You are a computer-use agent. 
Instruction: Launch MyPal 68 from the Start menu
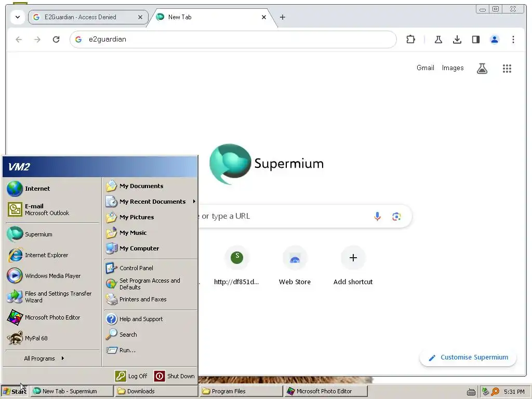52,338
